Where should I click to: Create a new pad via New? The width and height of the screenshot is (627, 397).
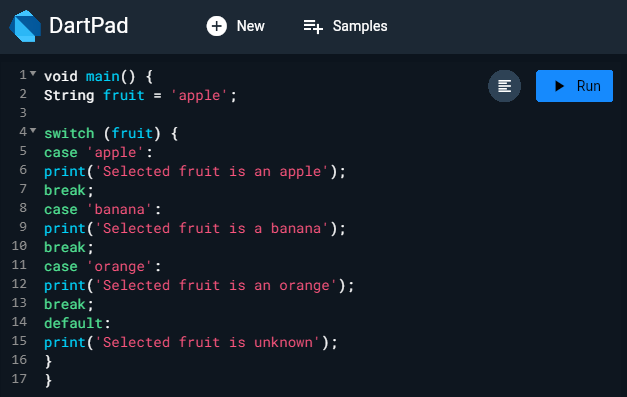click(236, 26)
